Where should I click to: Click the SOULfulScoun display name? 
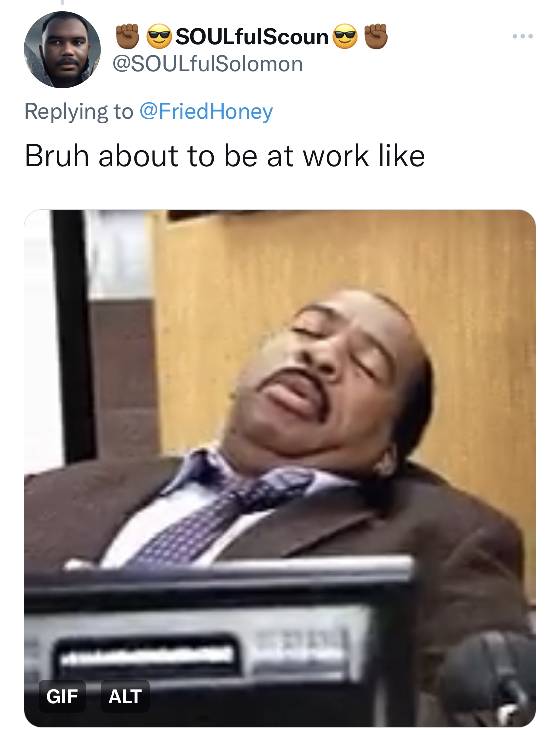click(251, 37)
